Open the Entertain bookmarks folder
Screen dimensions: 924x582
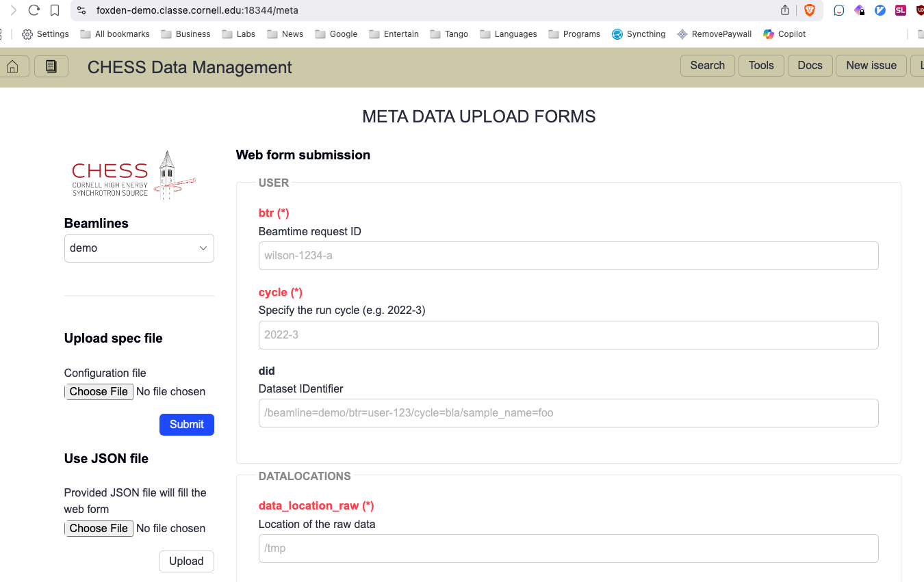coord(394,34)
